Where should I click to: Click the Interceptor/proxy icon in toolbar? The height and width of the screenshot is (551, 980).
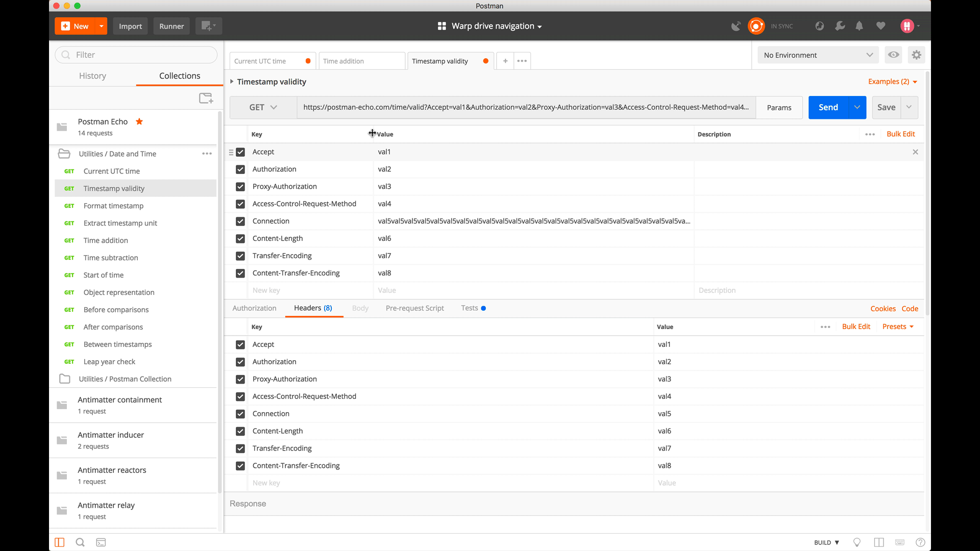coord(736,26)
